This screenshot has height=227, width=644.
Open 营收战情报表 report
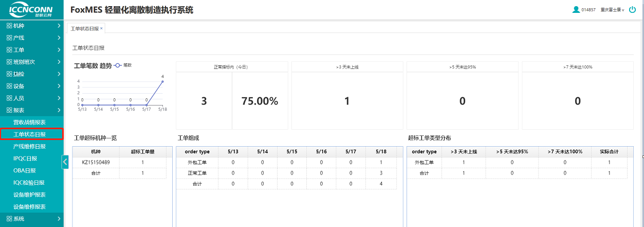29,122
